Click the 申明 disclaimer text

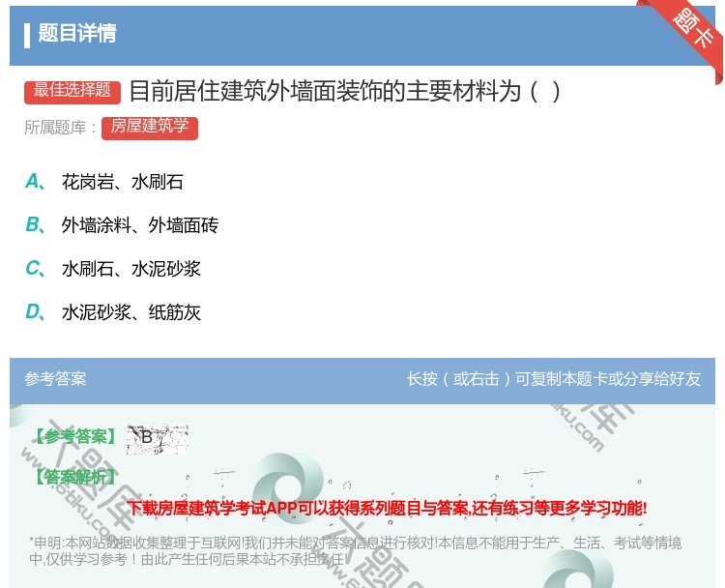click(355, 551)
